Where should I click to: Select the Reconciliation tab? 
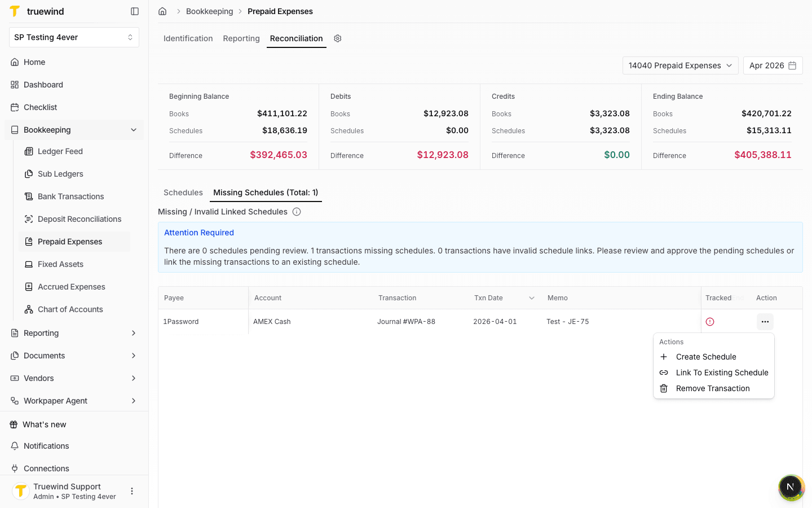297,38
